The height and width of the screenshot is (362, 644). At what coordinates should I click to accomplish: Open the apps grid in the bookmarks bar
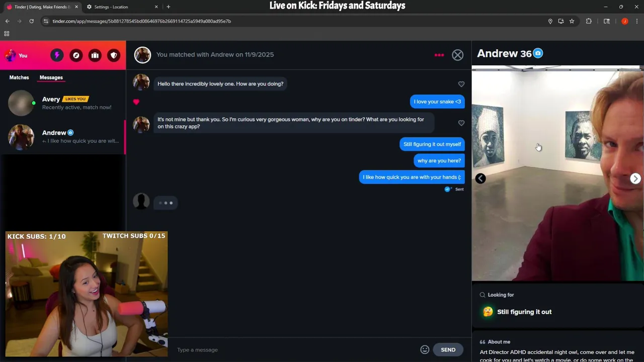[7, 34]
